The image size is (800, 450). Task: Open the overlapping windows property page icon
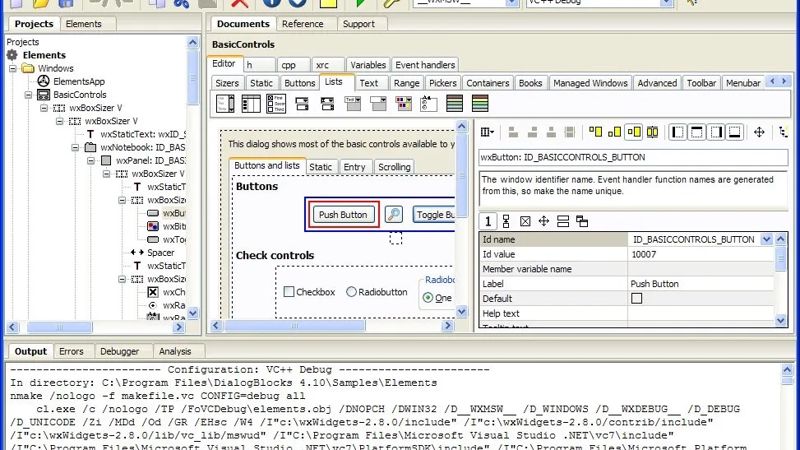point(582,221)
